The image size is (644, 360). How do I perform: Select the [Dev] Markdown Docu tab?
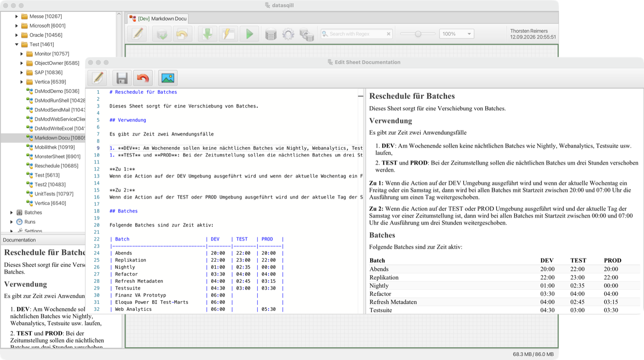coord(157,18)
